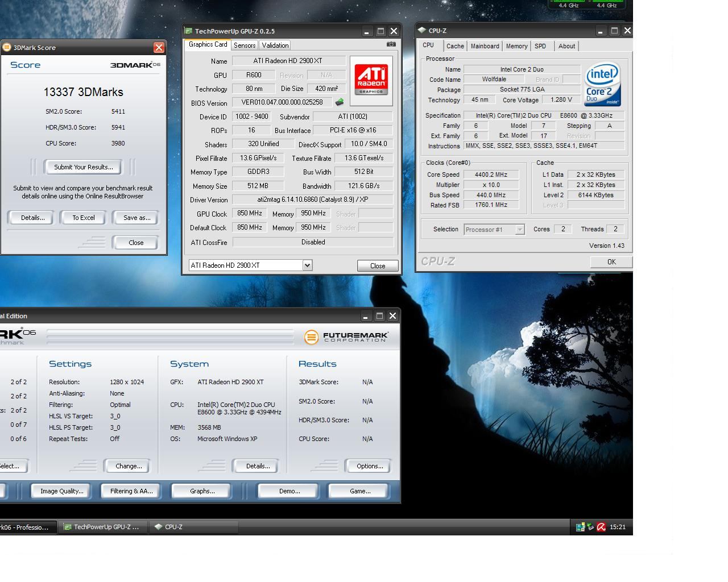Click the ATI Radeon Graphics logo
Image resolution: width=728 pixels, height=582 pixels.
click(x=371, y=80)
